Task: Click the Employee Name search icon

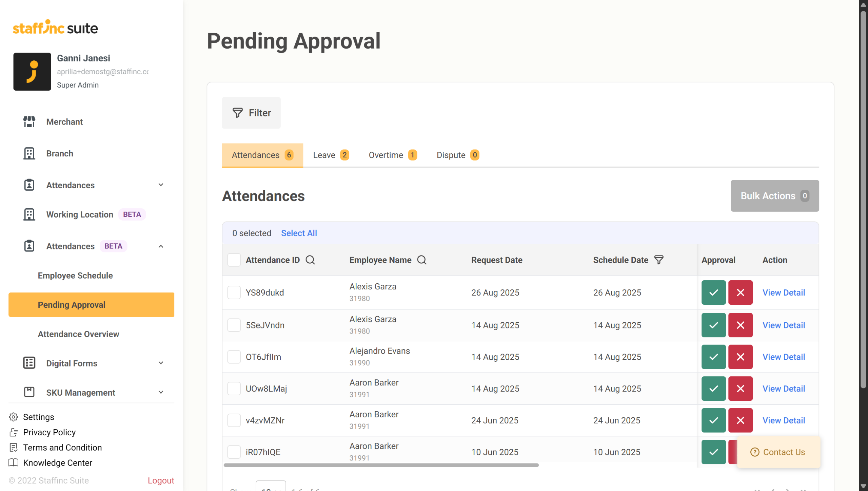Action: (x=421, y=260)
